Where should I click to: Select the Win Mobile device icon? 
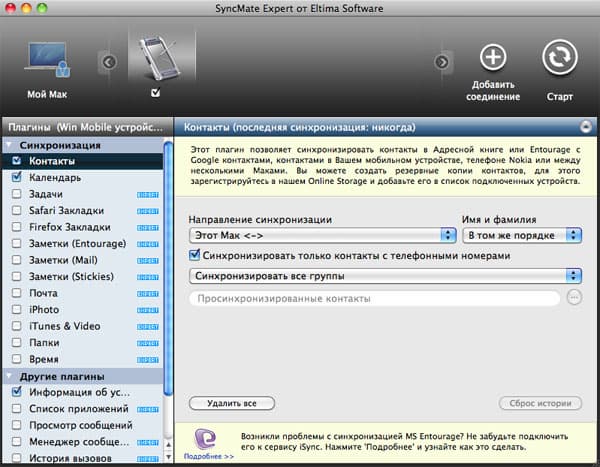point(158,57)
